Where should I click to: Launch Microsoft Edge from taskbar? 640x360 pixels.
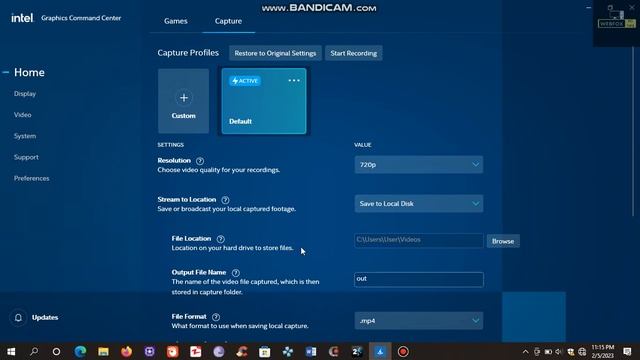80,351
